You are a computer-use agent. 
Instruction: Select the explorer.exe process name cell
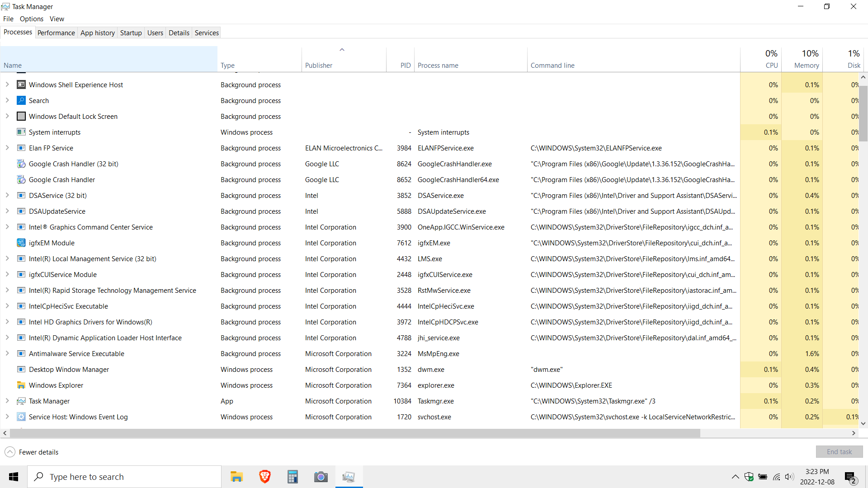pos(436,385)
